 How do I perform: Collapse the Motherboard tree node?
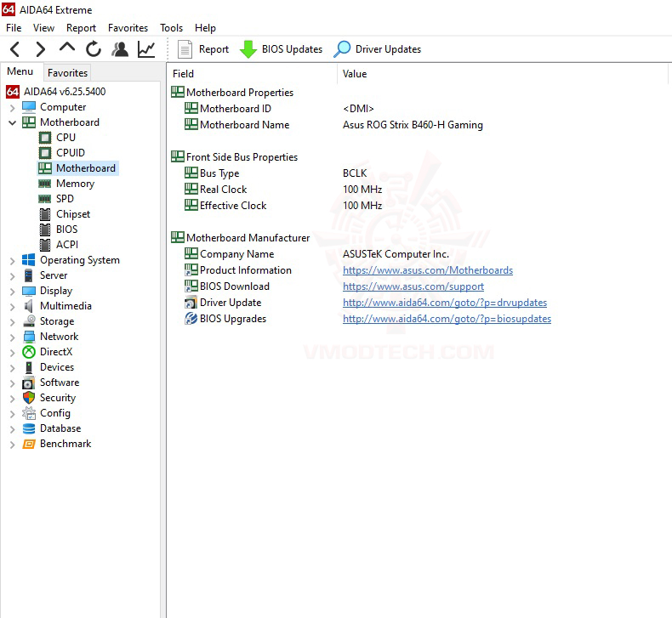point(13,123)
